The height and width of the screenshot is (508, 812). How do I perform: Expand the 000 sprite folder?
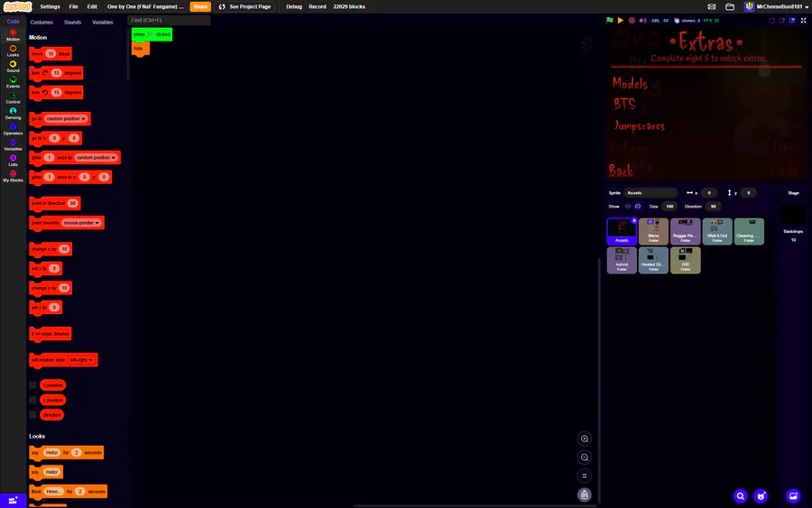tap(685, 260)
